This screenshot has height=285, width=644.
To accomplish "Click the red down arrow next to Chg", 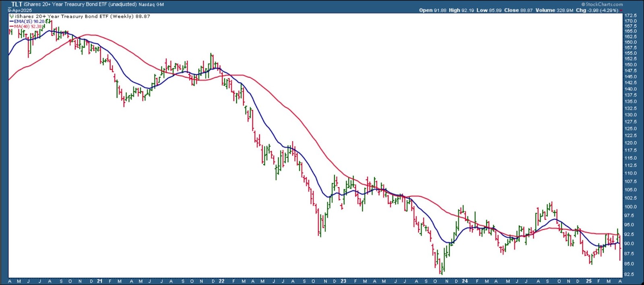I will pyautogui.click(x=621, y=10).
